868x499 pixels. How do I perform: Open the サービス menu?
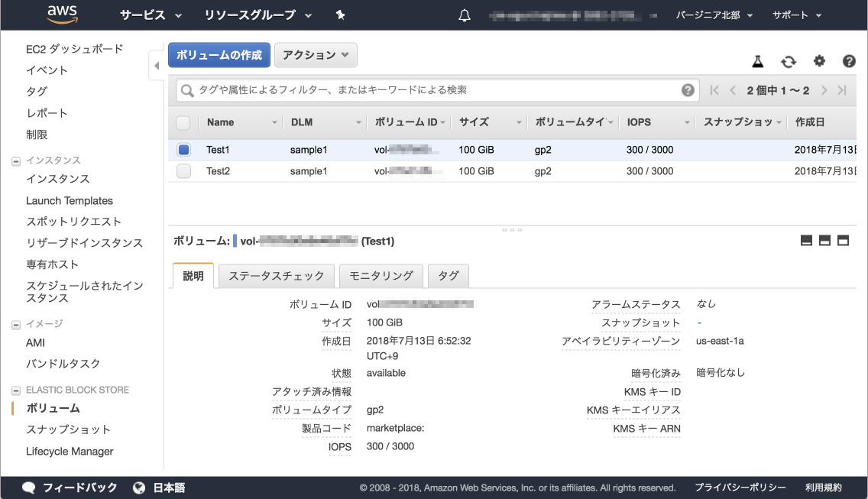point(144,15)
